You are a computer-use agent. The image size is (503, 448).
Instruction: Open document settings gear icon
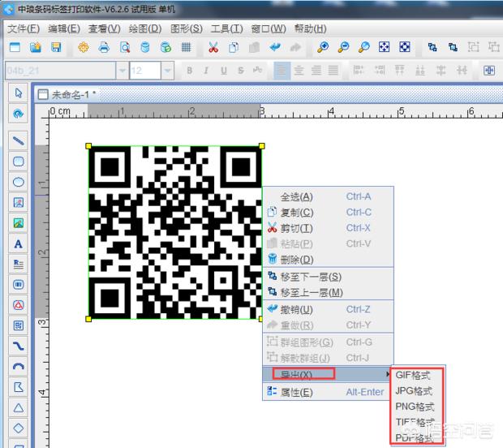coord(84,48)
